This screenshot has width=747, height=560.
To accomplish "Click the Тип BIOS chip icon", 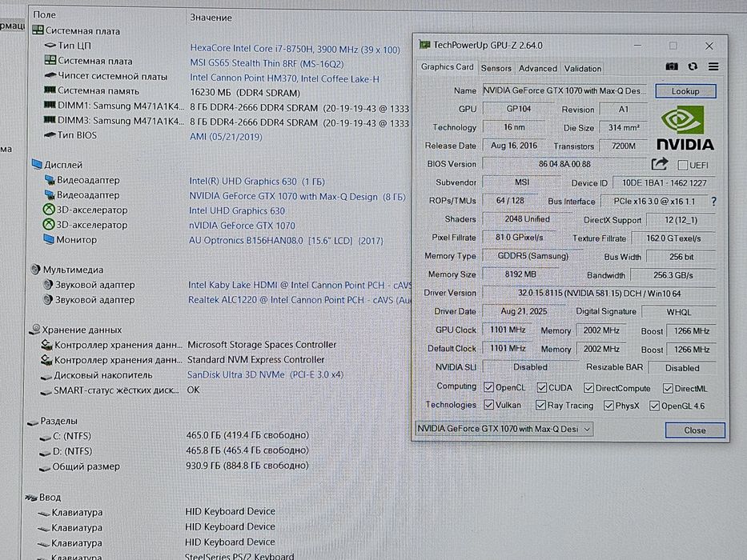I will pyautogui.click(x=50, y=135).
